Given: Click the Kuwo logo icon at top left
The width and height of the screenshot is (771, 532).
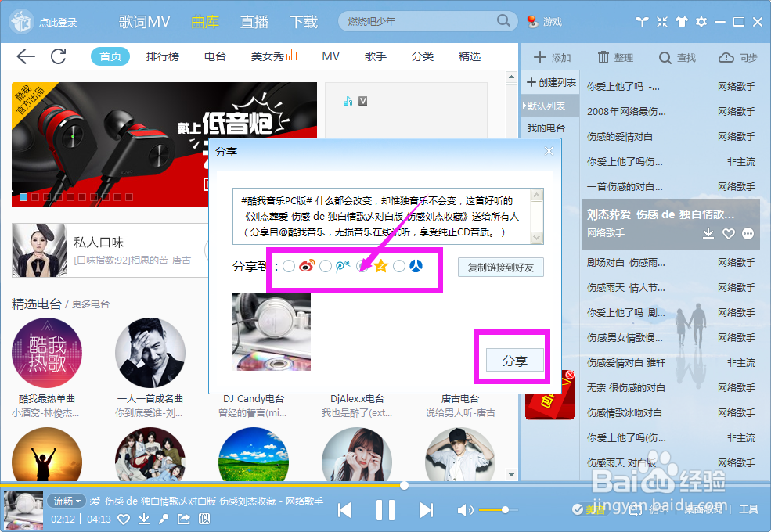Looking at the screenshot, I should [x=20, y=22].
